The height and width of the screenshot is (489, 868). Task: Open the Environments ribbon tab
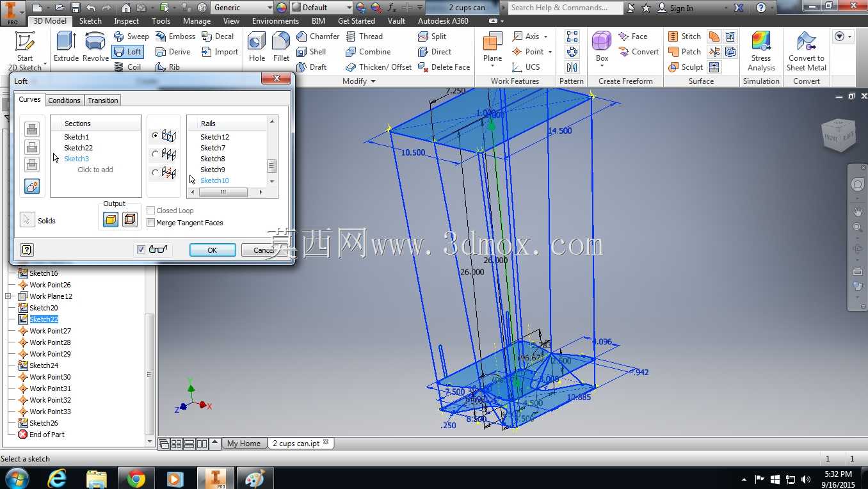(x=275, y=21)
